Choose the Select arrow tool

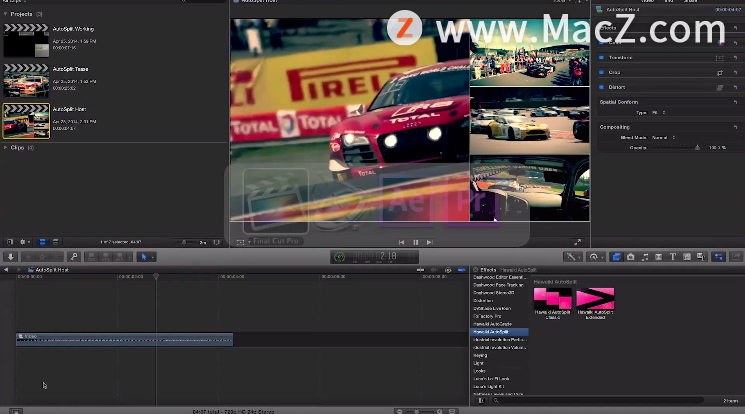[x=143, y=257]
